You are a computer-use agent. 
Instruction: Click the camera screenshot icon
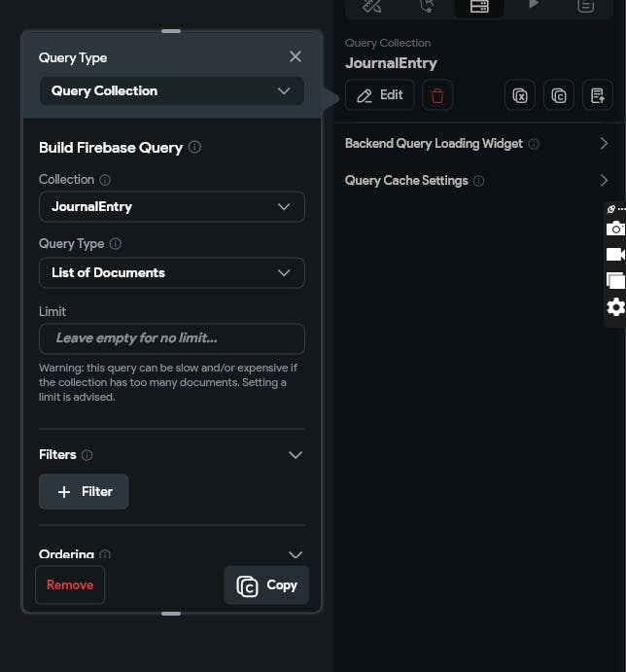click(x=615, y=230)
